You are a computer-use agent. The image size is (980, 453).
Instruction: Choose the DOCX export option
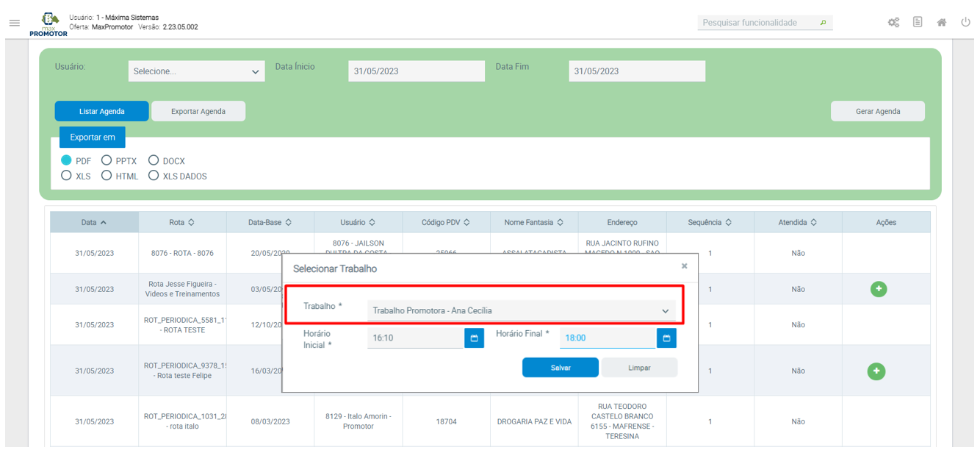click(x=154, y=161)
